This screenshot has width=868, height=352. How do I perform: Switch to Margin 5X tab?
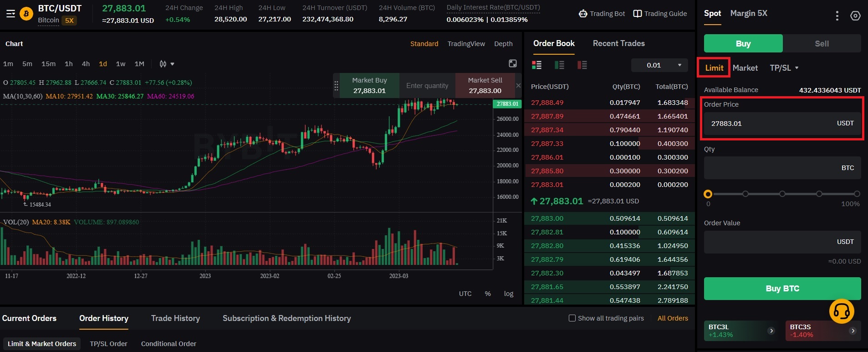tap(749, 13)
